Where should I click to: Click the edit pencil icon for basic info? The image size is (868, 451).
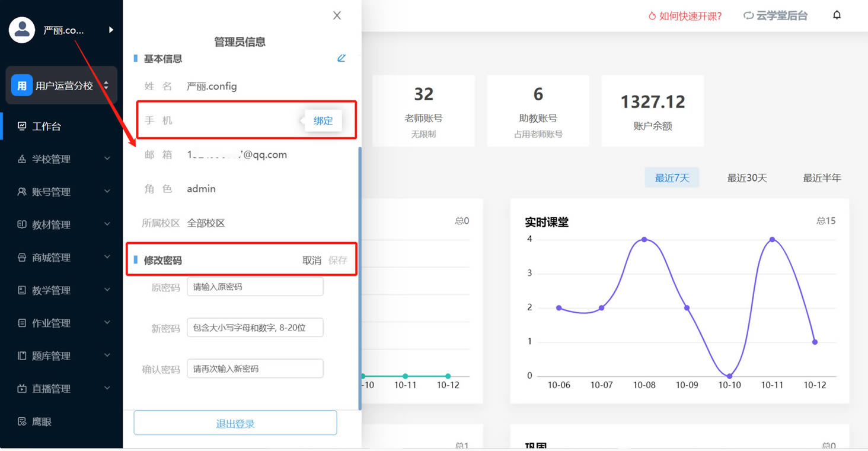pos(342,58)
